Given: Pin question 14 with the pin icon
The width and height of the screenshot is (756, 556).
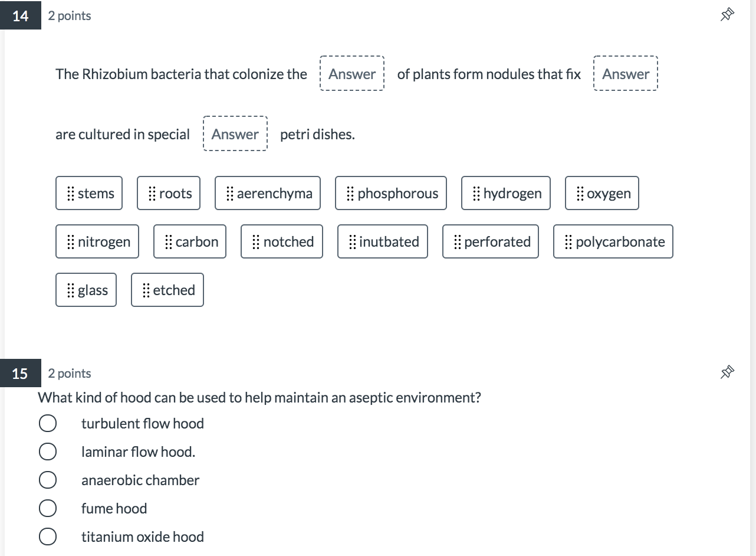Looking at the screenshot, I should (x=728, y=15).
